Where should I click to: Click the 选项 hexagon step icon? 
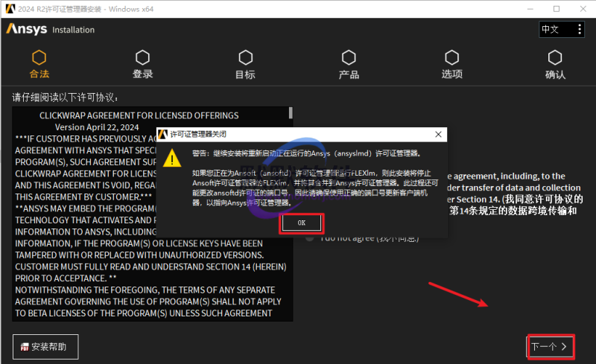[451, 57]
